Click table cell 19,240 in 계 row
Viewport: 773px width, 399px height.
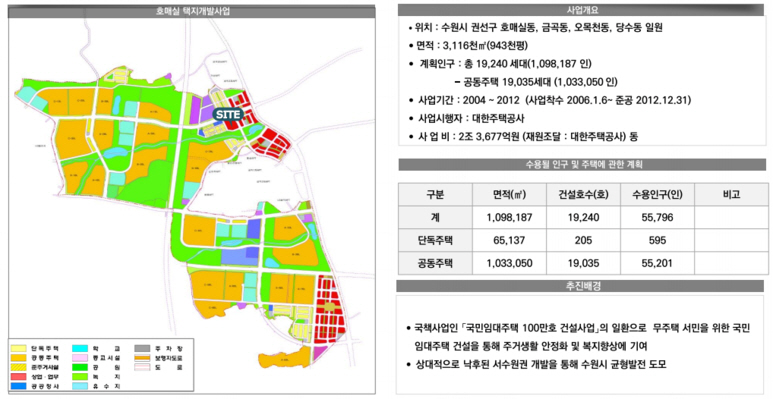[x=583, y=218]
